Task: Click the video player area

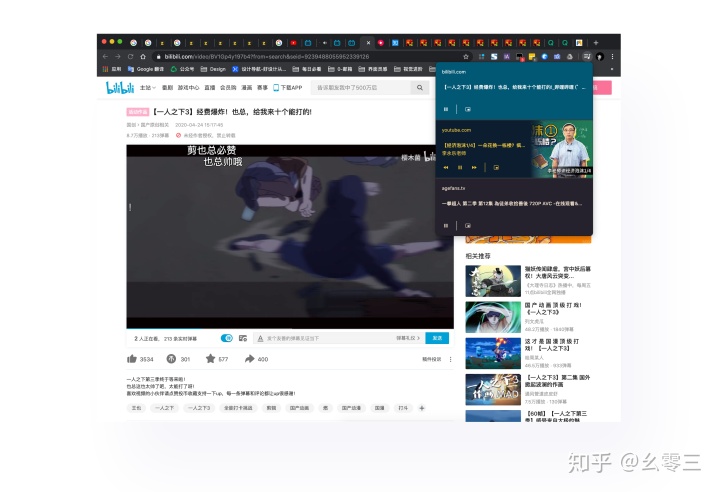Action: (290, 236)
